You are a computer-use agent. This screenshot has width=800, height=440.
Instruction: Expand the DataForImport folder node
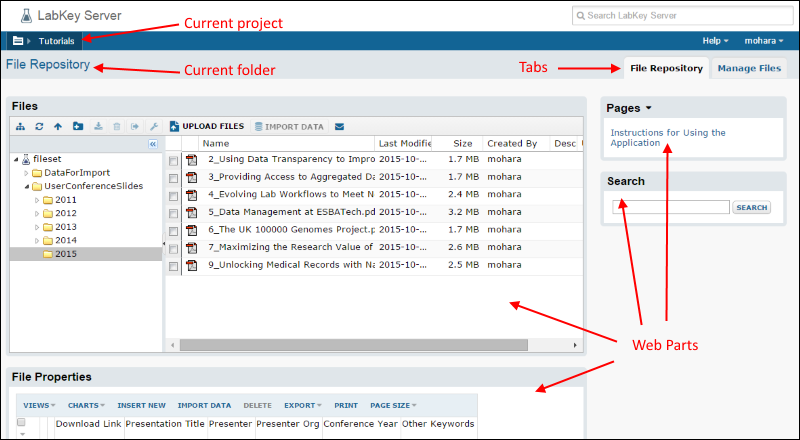tap(27, 173)
